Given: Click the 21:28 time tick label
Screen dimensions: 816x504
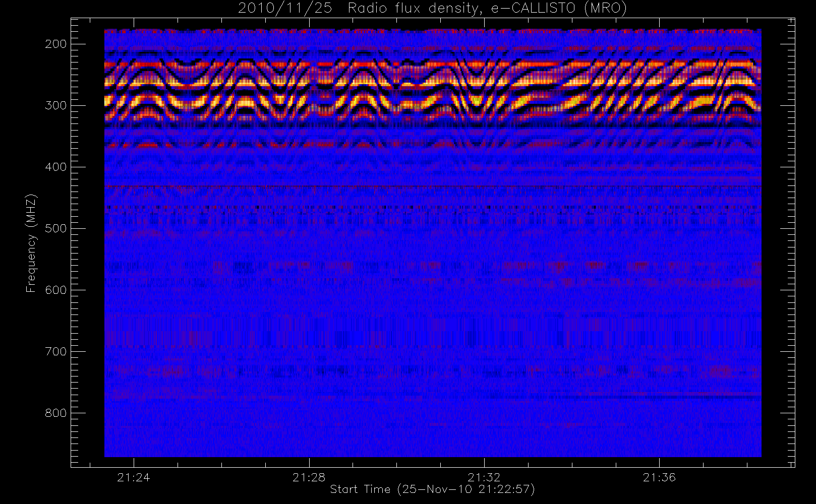Looking at the screenshot, I should coord(309,477).
